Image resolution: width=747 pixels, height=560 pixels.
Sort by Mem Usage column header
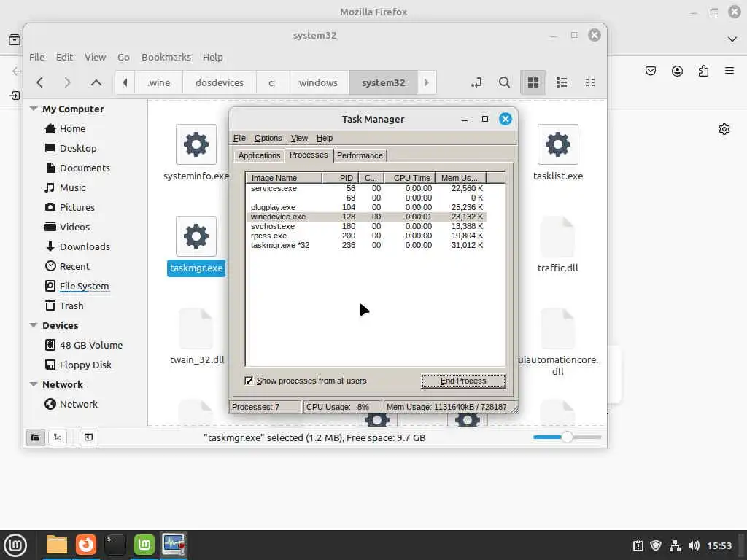tap(460, 178)
